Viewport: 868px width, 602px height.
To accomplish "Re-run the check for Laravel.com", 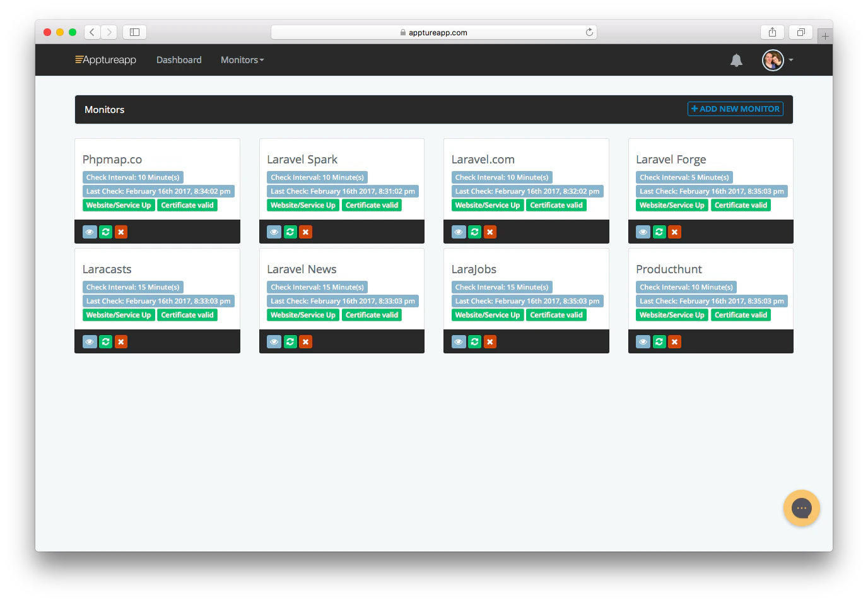I will tap(475, 232).
